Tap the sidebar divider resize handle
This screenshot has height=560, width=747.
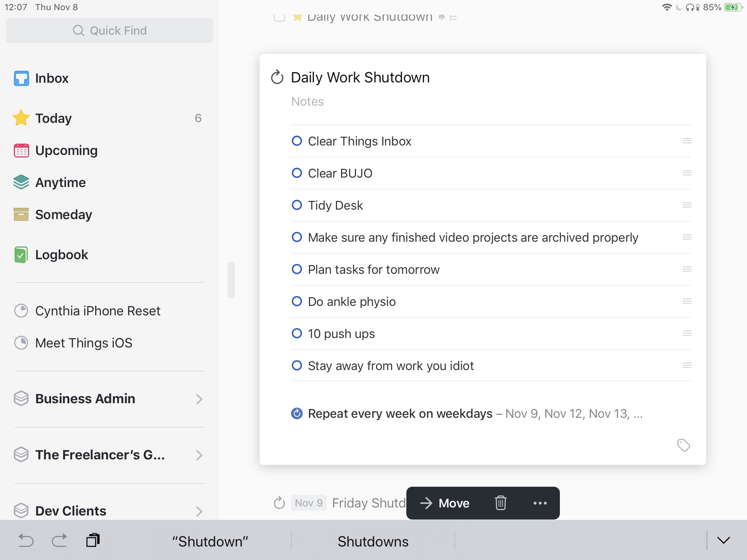[x=231, y=280]
